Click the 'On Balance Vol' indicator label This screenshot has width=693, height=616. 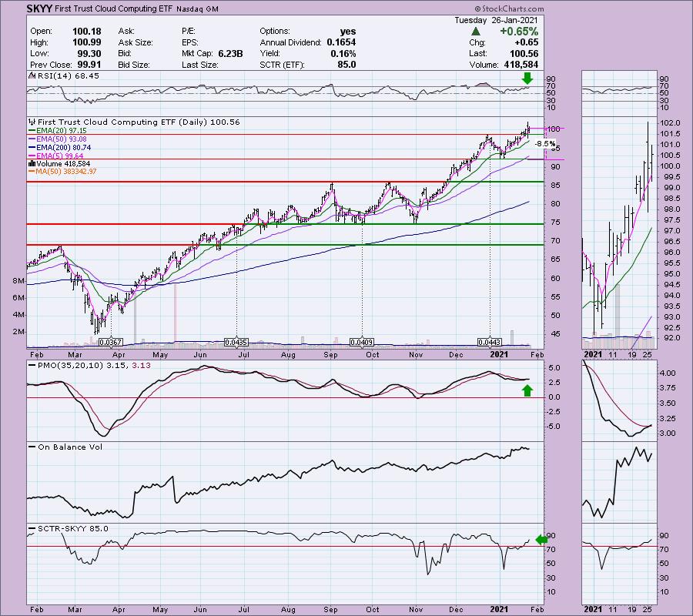tap(70, 447)
